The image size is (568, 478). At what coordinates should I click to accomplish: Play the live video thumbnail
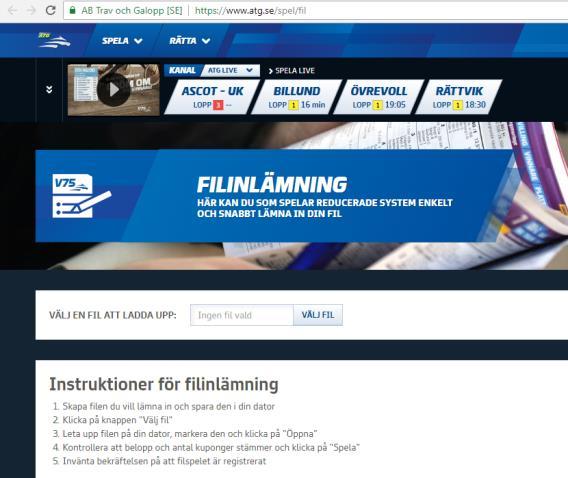[x=113, y=90]
